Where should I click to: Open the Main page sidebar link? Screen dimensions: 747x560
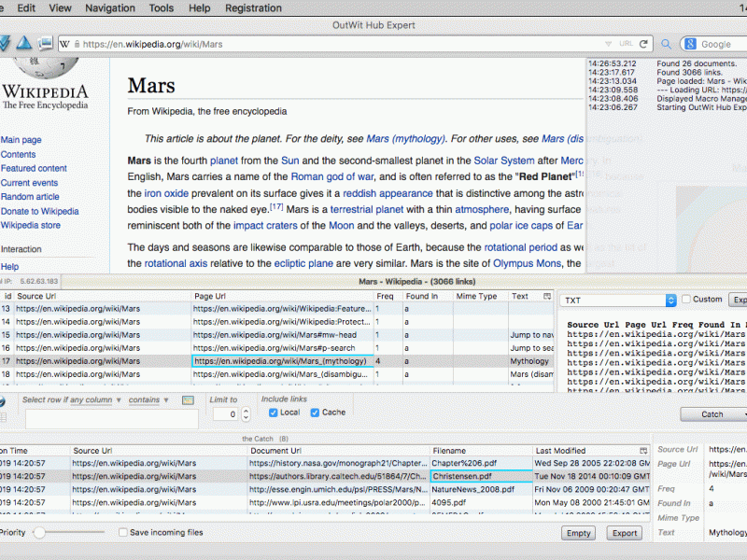(21, 140)
